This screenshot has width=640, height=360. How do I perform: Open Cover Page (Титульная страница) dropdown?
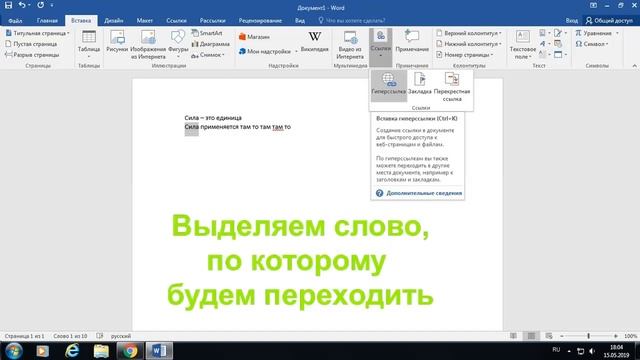(x=37, y=33)
